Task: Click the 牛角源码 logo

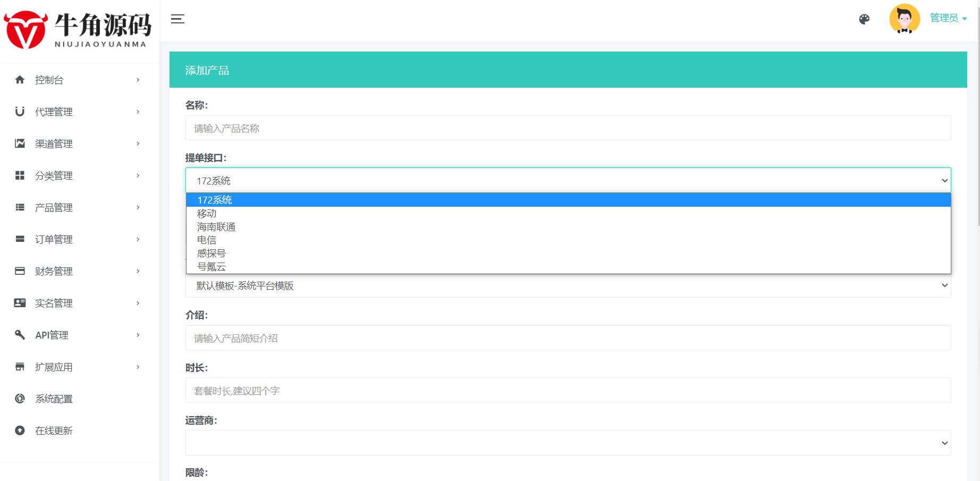Action: pos(78,30)
